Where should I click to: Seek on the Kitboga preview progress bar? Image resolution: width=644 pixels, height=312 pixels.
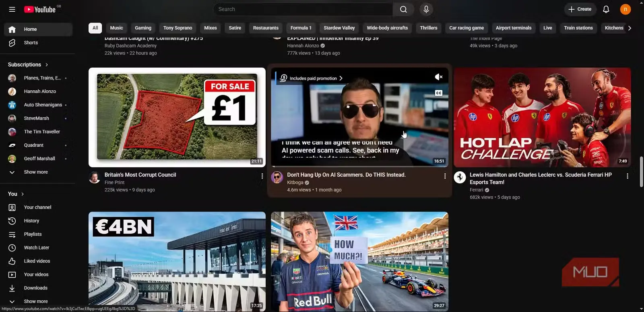click(359, 166)
